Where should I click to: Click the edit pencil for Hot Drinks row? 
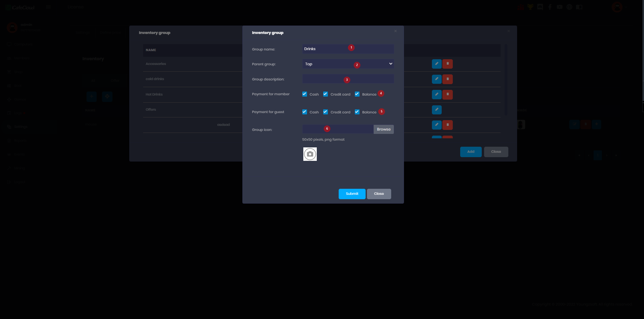(x=436, y=95)
